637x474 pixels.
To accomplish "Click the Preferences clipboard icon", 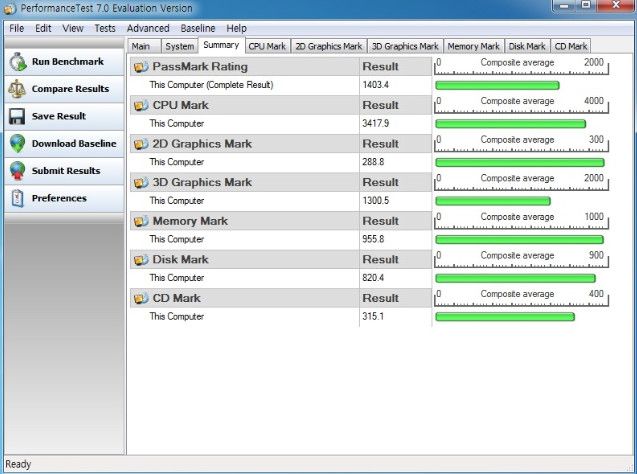I will (17, 198).
